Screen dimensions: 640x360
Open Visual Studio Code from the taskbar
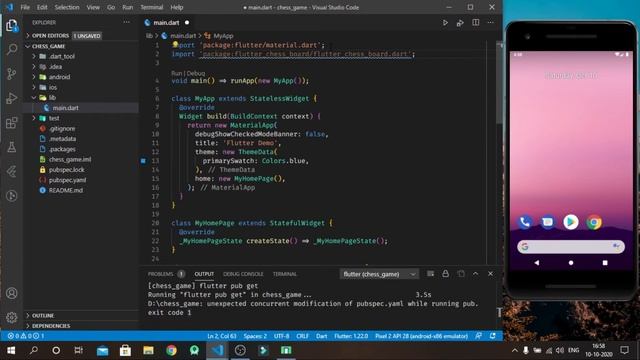[x=218, y=350]
